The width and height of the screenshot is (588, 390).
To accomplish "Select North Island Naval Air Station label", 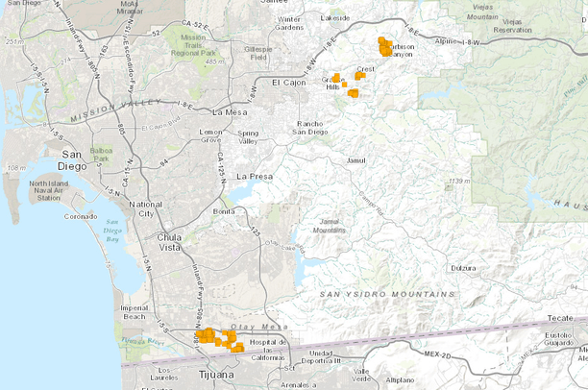I will (49, 190).
